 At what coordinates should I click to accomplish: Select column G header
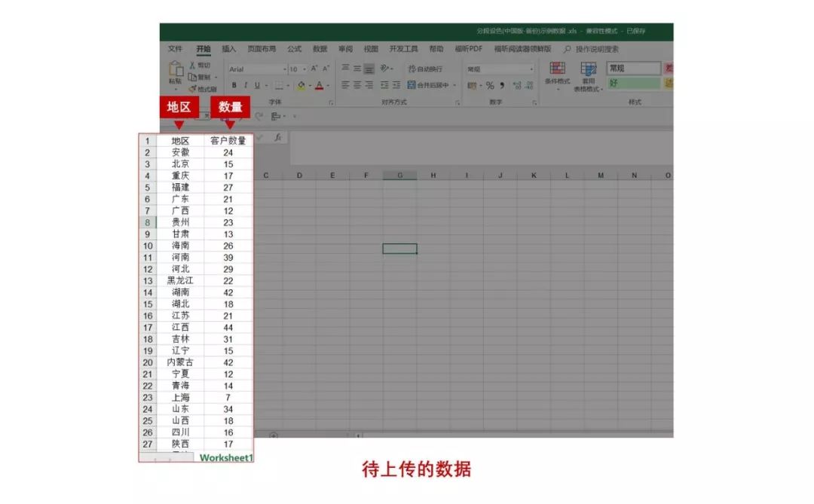(399, 176)
